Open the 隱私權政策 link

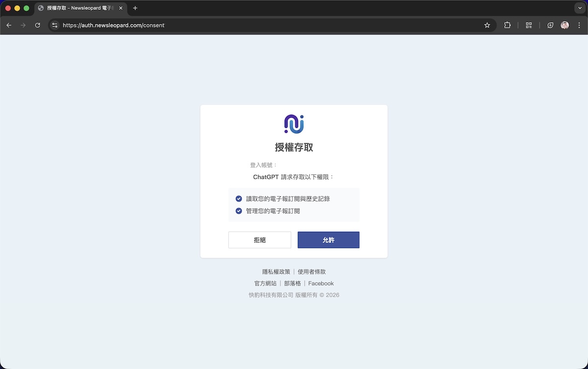click(x=276, y=271)
